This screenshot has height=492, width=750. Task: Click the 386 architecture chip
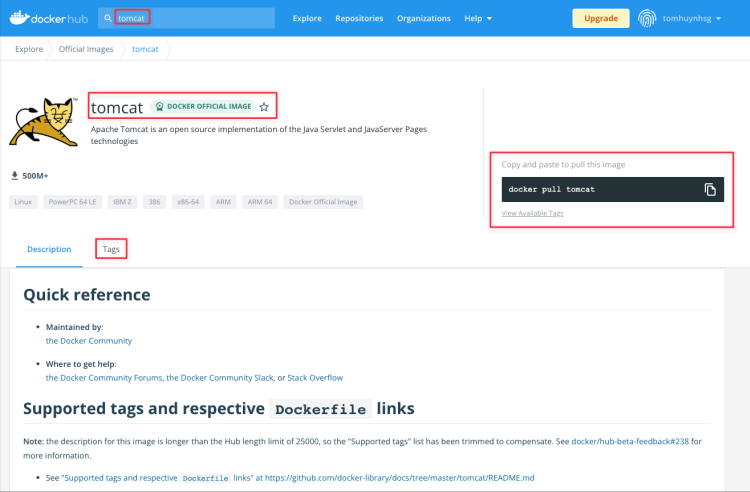tap(154, 202)
